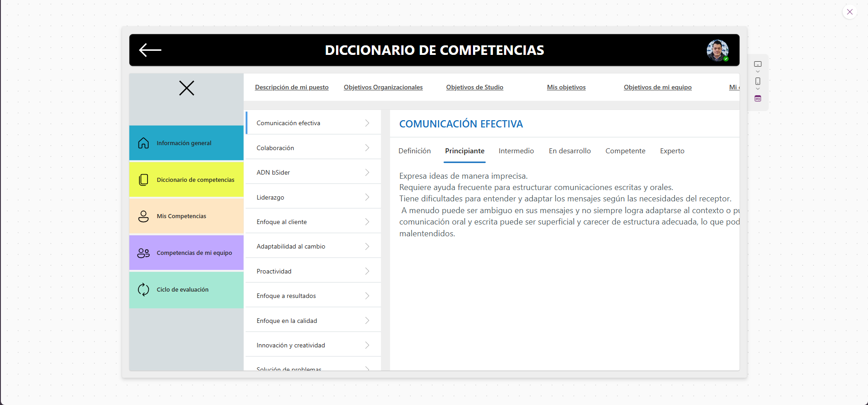868x405 pixels.
Task: Select ADN bSider in competency list
Action: 313,172
